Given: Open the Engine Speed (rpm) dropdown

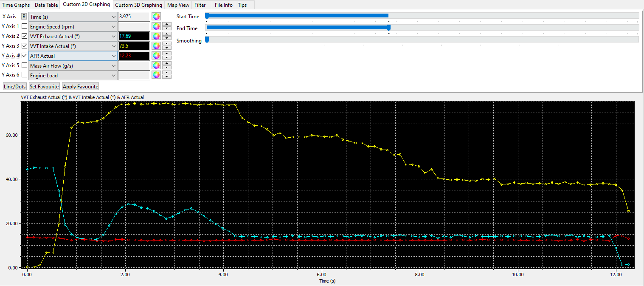Looking at the screenshot, I should (x=73, y=26).
